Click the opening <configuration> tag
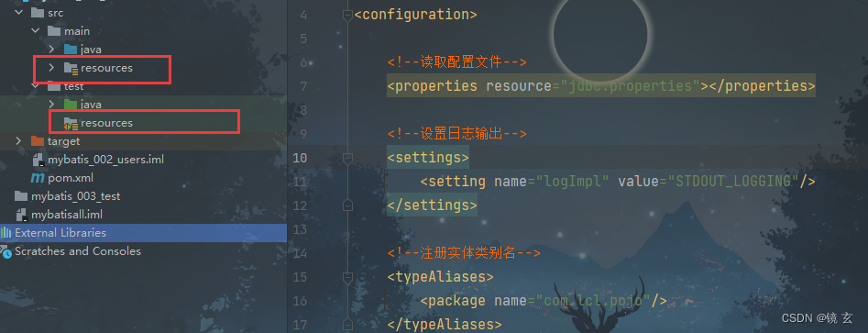Screen dimensions: 868x333 click(x=415, y=15)
